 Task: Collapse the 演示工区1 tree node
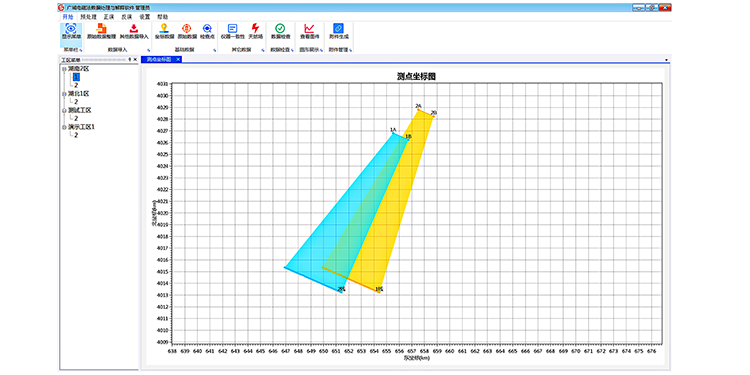tap(64, 127)
